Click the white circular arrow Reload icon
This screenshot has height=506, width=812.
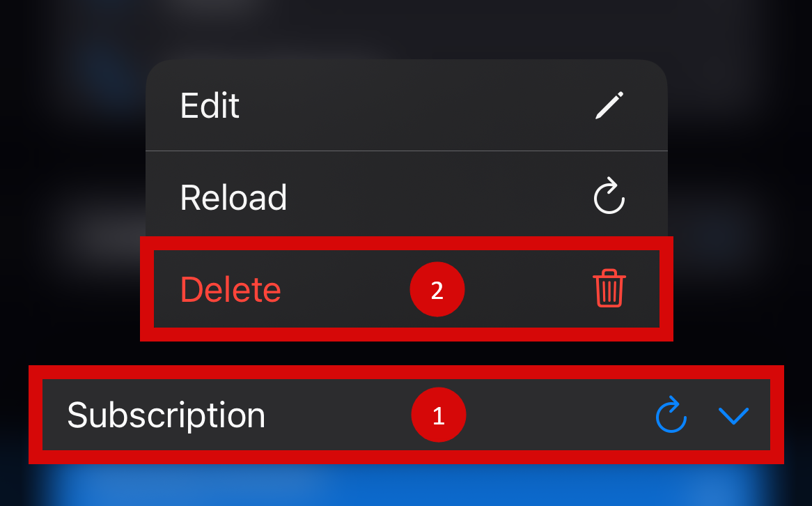tap(609, 195)
